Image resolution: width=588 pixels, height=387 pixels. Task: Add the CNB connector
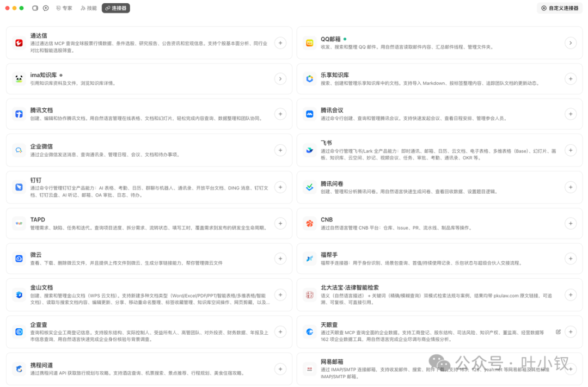pyautogui.click(x=571, y=224)
